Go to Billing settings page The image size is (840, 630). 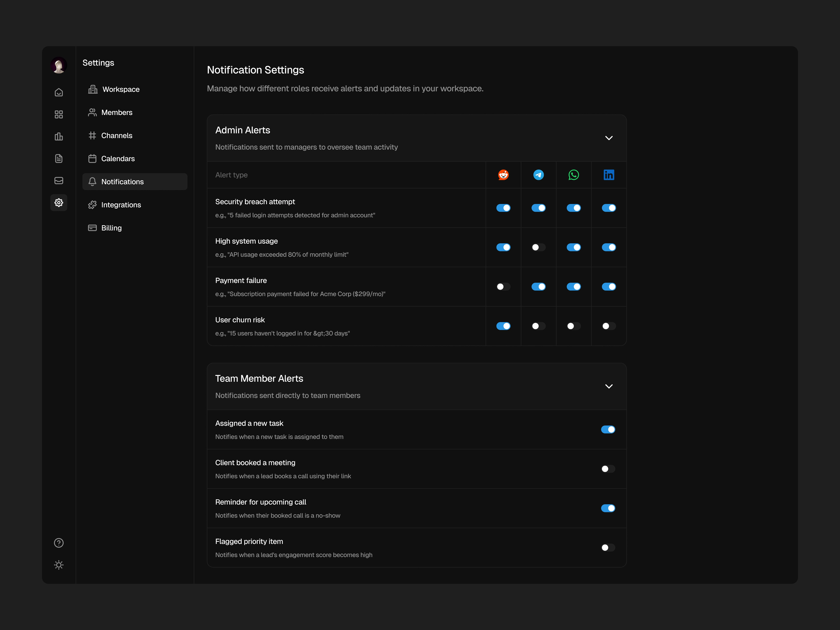point(111,228)
